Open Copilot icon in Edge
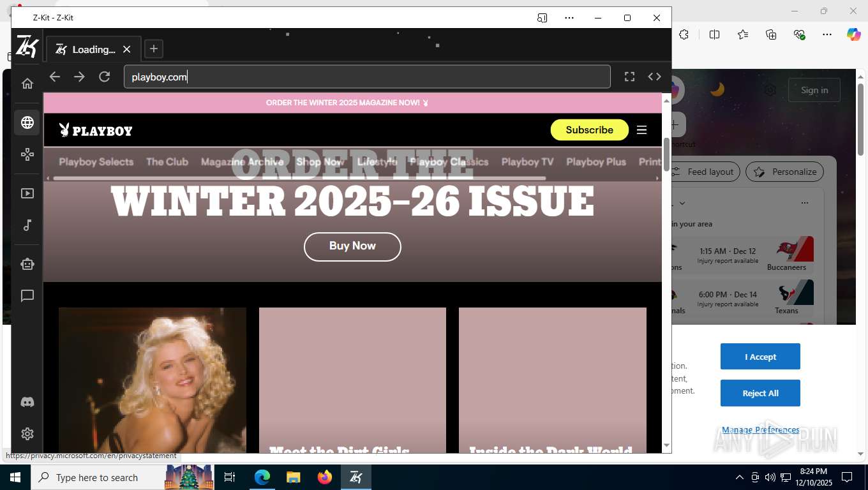 click(854, 34)
